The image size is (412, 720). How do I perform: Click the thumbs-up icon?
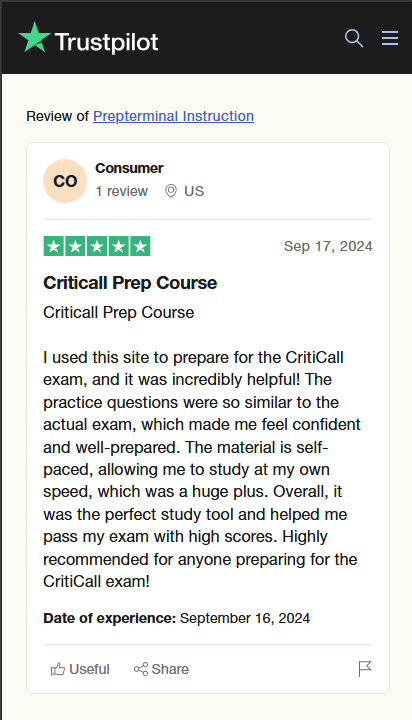[58, 669]
